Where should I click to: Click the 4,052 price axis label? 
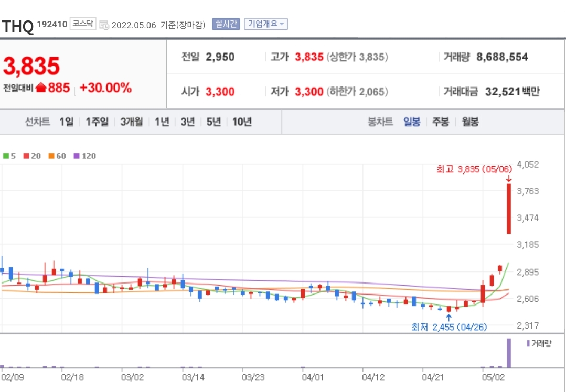pos(528,165)
